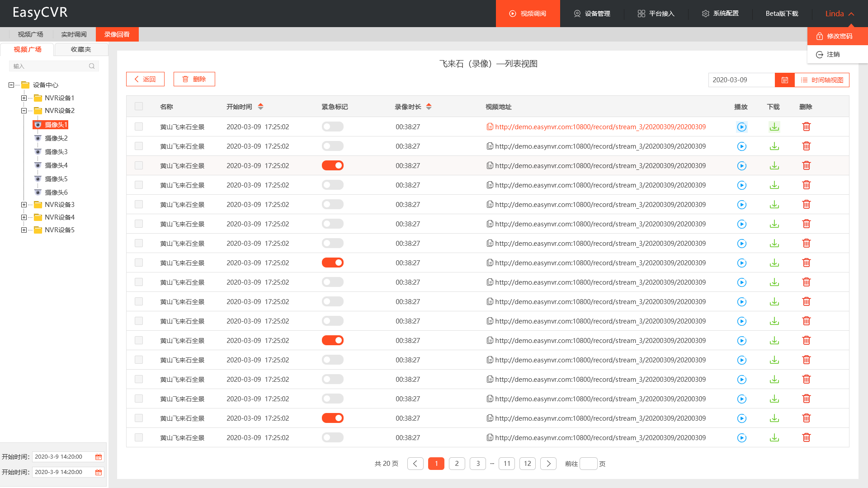Sort by start time column arrows
The image size is (868, 488).
point(260,107)
